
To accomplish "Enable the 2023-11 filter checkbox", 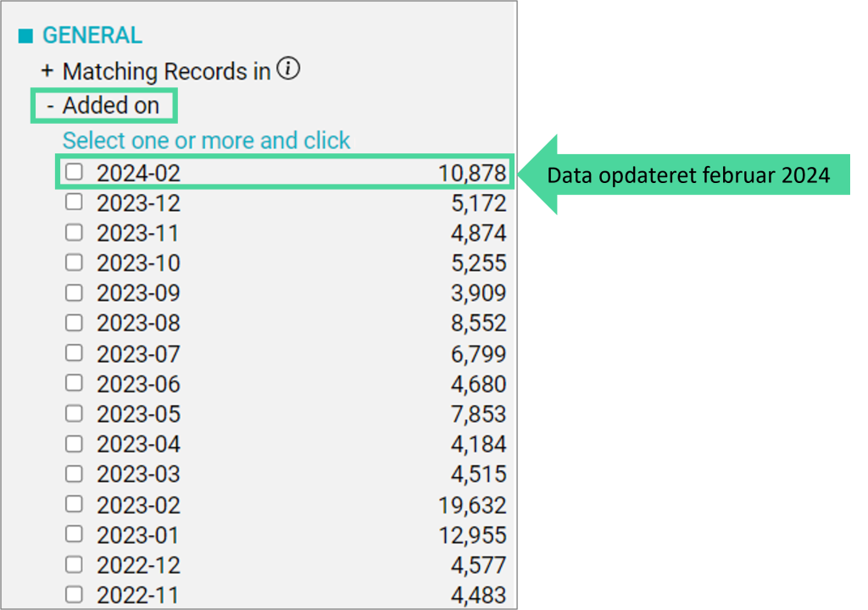I will 75,232.
